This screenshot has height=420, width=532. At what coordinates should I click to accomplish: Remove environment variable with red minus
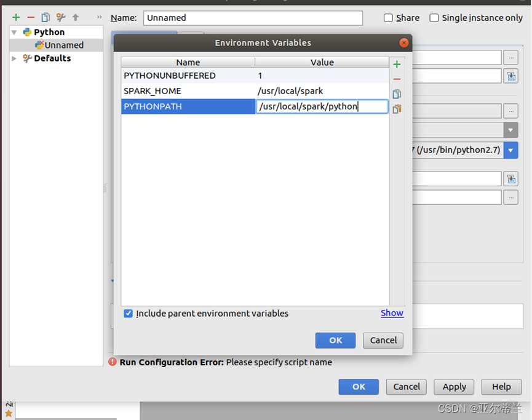[x=397, y=79]
